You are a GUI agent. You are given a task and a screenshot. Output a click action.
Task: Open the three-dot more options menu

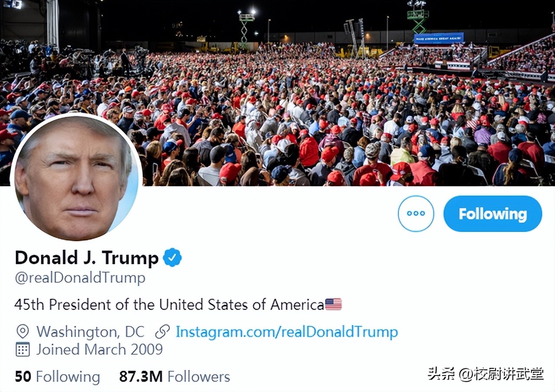(x=416, y=213)
